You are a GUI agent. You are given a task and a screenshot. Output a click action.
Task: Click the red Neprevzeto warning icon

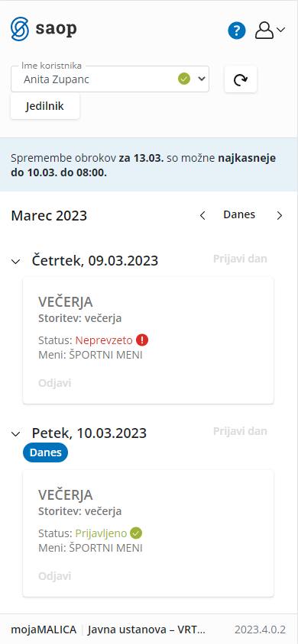[x=142, y=340]
